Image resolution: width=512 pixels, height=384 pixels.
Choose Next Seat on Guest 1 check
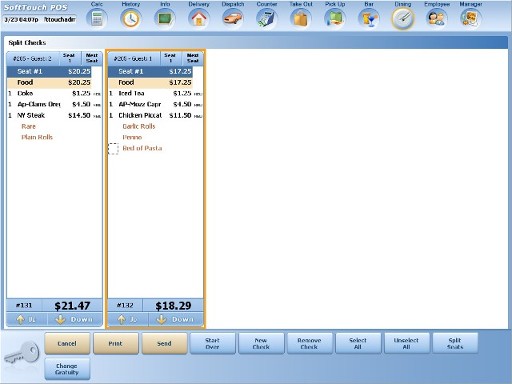(x=193, y=58)
